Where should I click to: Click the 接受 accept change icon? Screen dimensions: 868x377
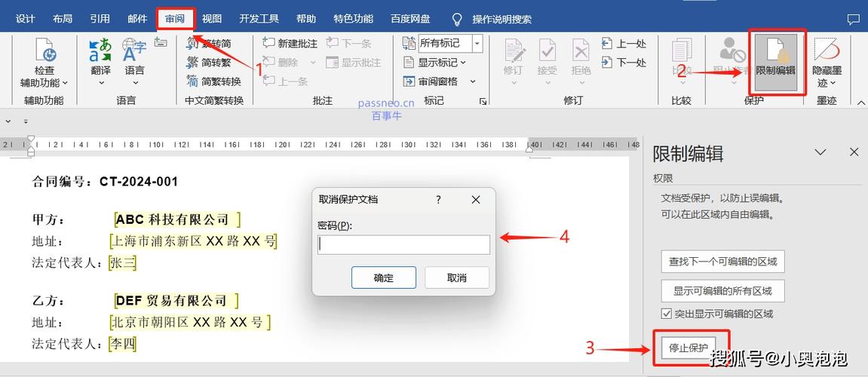pos(547,51)
